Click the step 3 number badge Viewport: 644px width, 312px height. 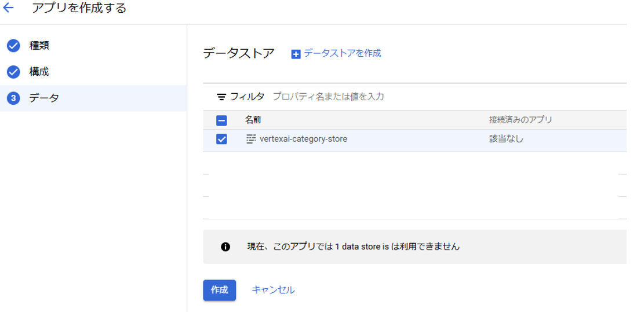tap(13, 98)
